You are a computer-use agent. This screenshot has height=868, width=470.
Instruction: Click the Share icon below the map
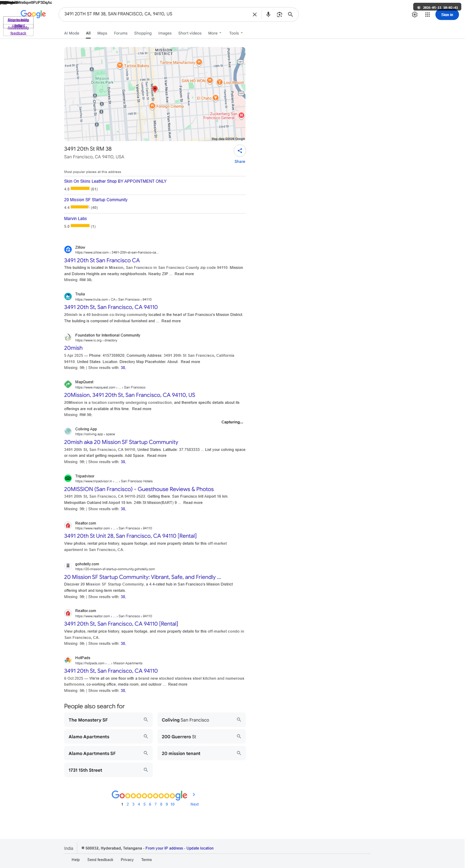[x=240, y=151]
